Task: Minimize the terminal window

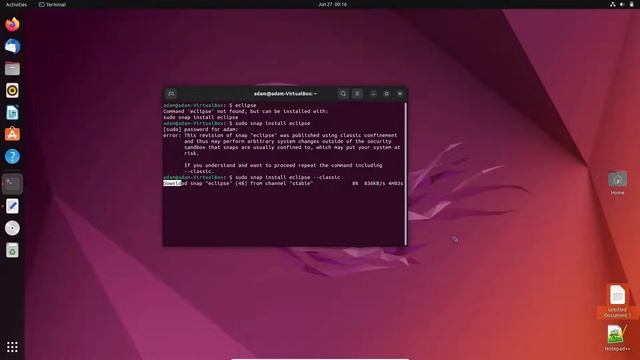Action: [x=373, y=93]
